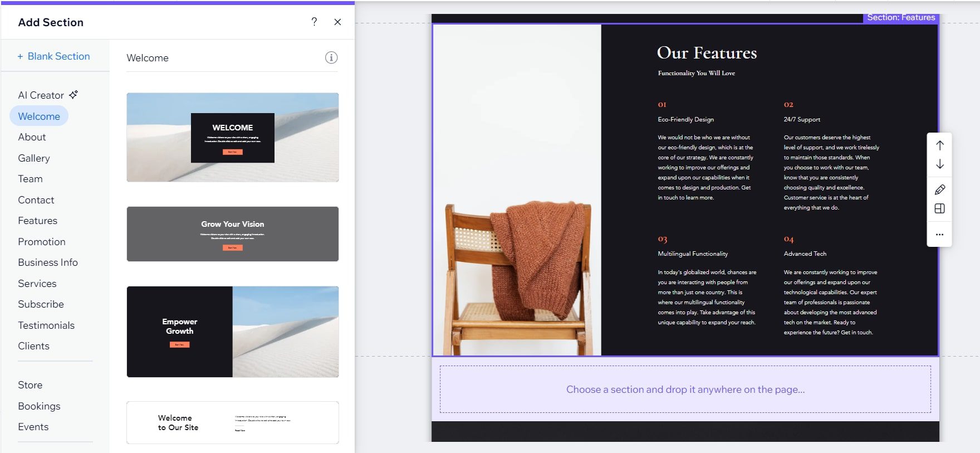Choose the Grow Your Vision template
The height and width of the screenshot is (453, 980).
[232, 234]
